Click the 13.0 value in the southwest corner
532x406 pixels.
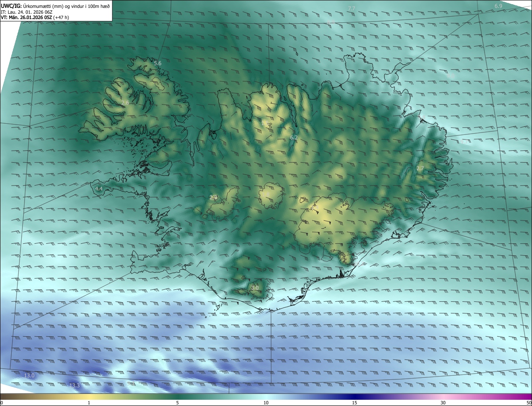point(29,375)
